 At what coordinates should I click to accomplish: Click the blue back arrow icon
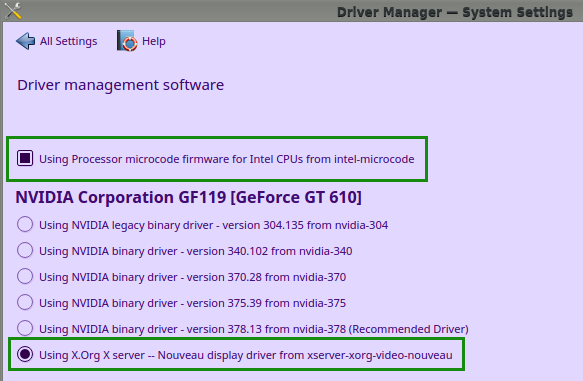pos(26,41)
